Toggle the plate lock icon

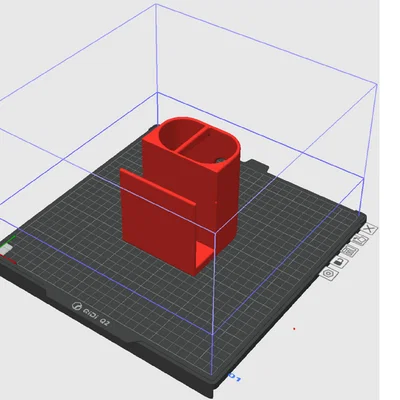click(x=339, y=262)
